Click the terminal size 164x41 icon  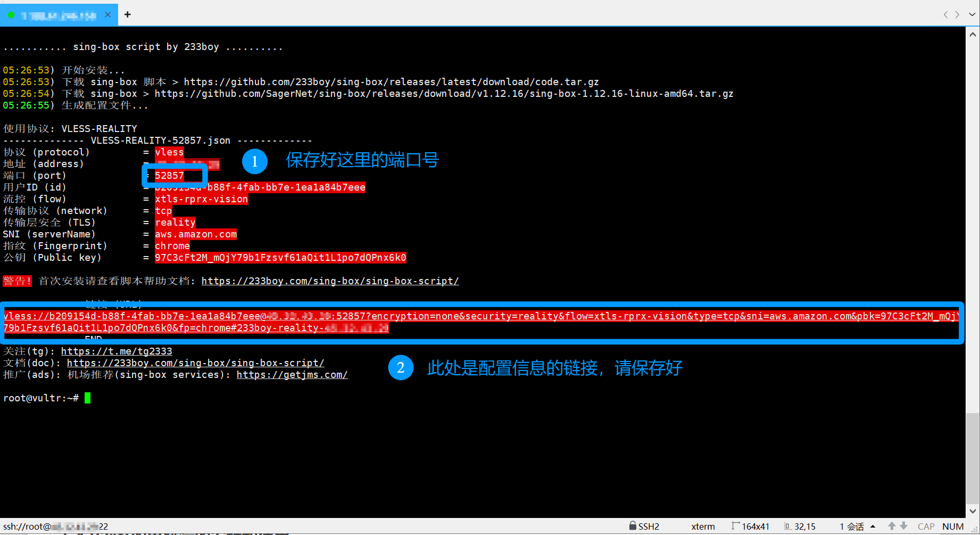736,526
